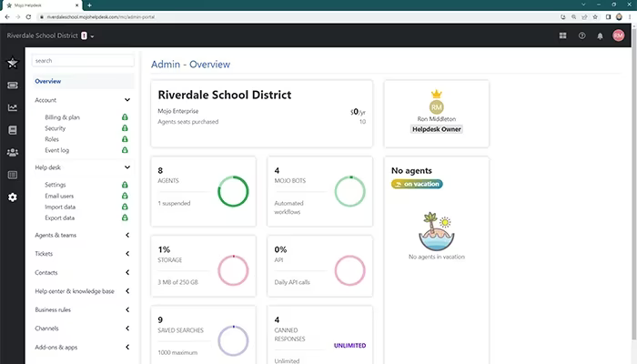
Task: Click the lock icon beside Email users
Action: point(125,196)
